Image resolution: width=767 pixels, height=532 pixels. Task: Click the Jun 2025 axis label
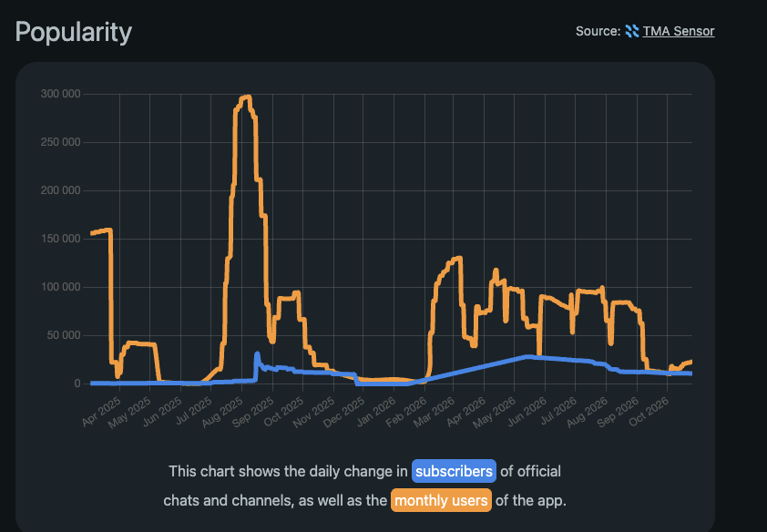click(x=162, y=411)
